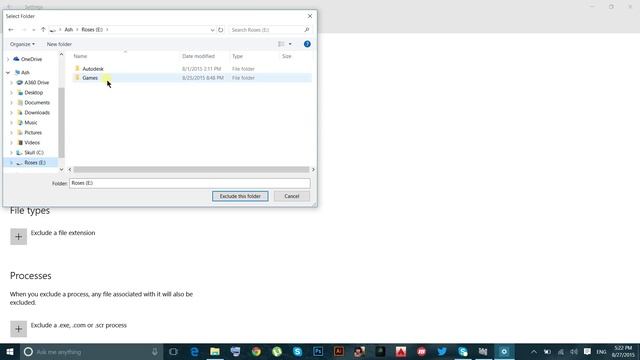Viewport: 640px width, 360px height.
Task: Click the Search Roses (E:) field
Action: pos(269,30)
